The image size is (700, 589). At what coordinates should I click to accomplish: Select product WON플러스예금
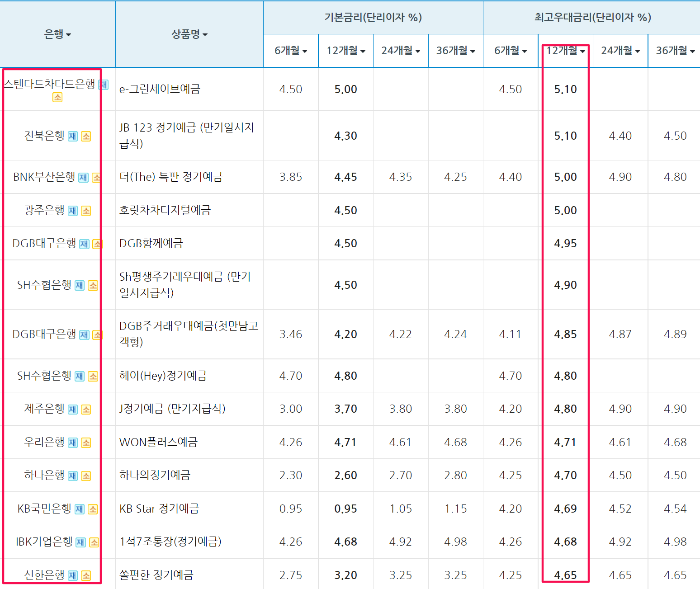coord(158,442)
